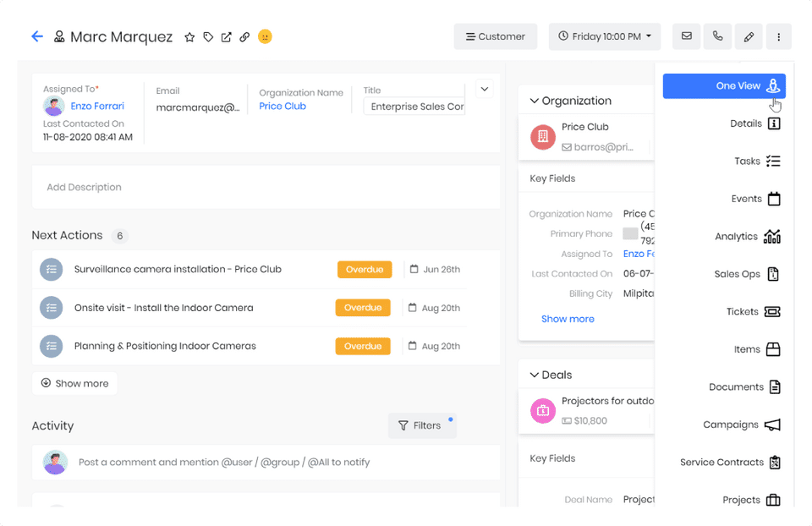This screenshot has width=812, height=526.
Task: Collapse the Deals section
Action: pos(535,375)
